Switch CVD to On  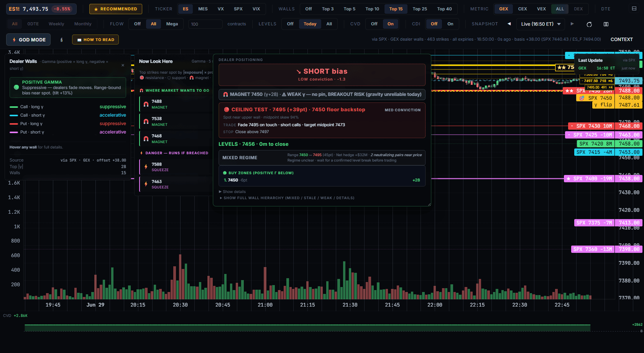[x=390, y=24]
